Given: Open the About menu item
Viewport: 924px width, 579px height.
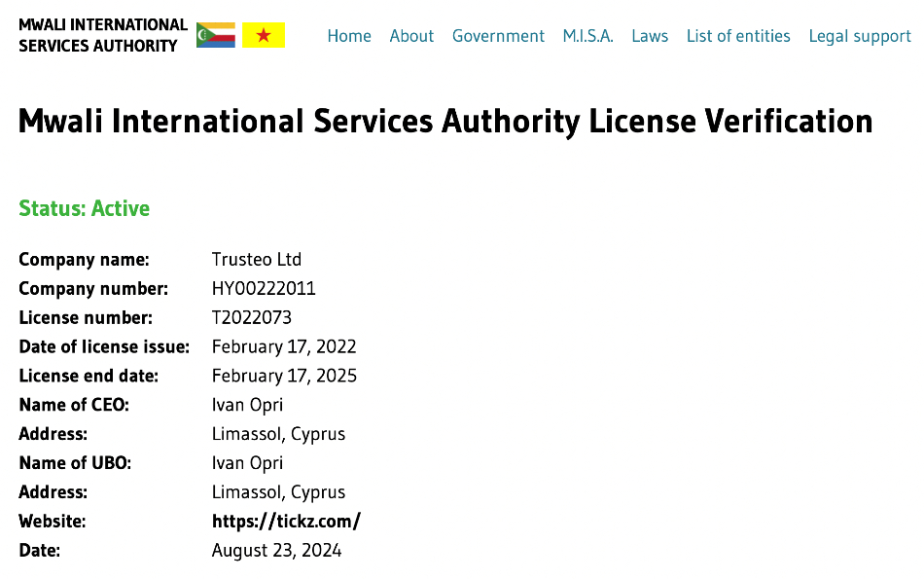Looking at the screenshot, I should (x=411, y=36).
